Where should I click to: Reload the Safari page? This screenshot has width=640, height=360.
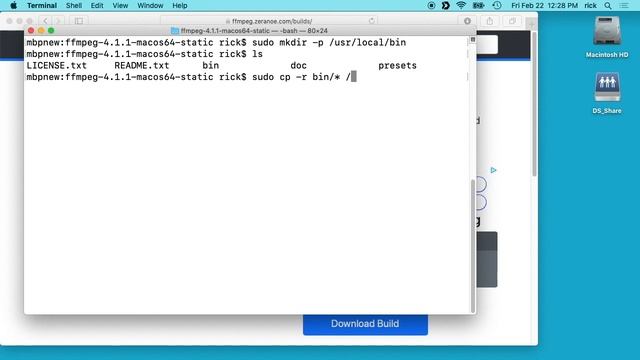pos(371,21)
